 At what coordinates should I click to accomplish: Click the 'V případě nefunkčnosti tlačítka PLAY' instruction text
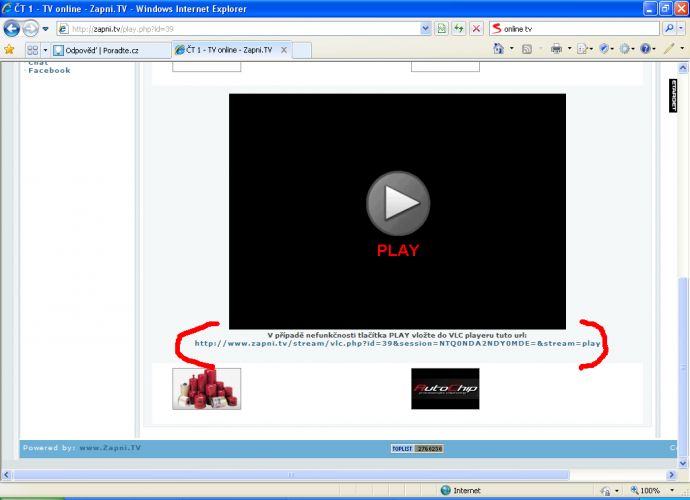pyautogui.click(x=397, y=335)
